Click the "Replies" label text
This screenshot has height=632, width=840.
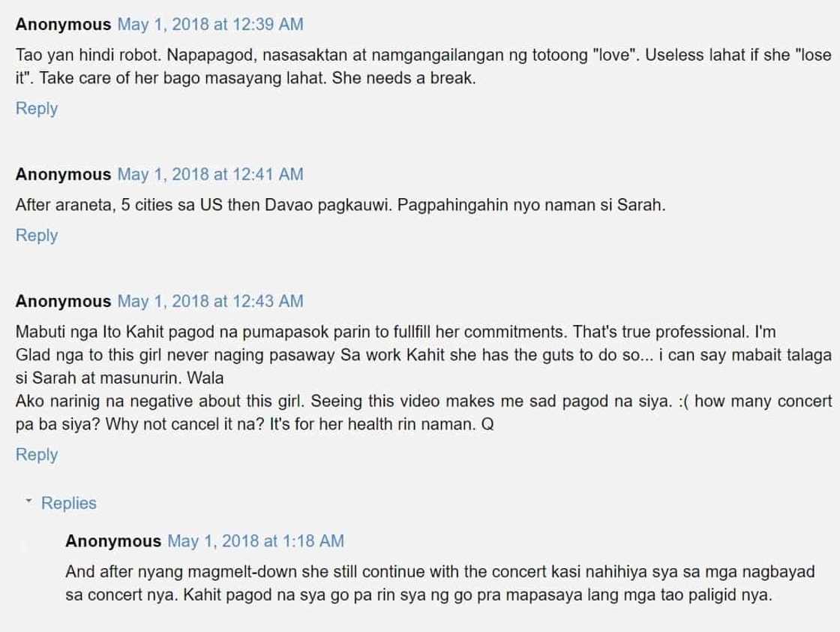click(x=69, y=503)
